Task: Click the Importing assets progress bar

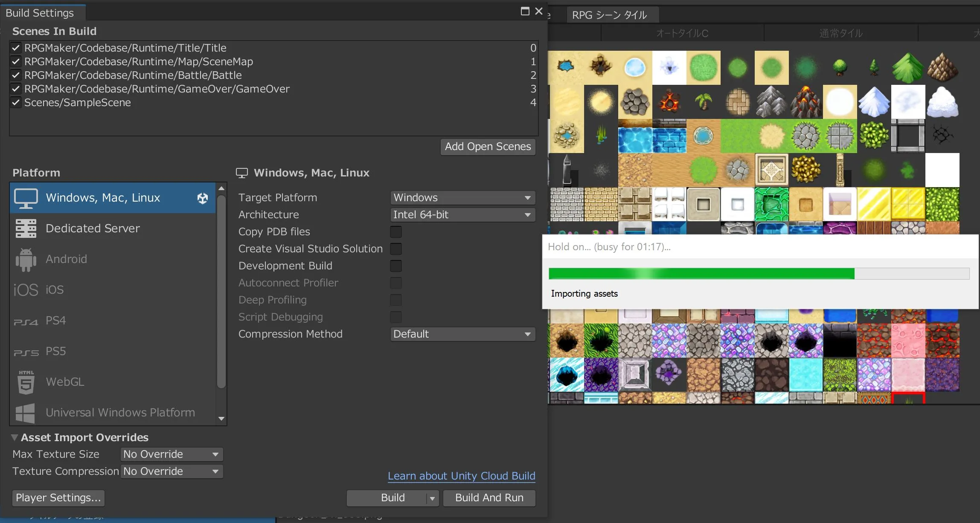Action: click(x=759, y=274)
